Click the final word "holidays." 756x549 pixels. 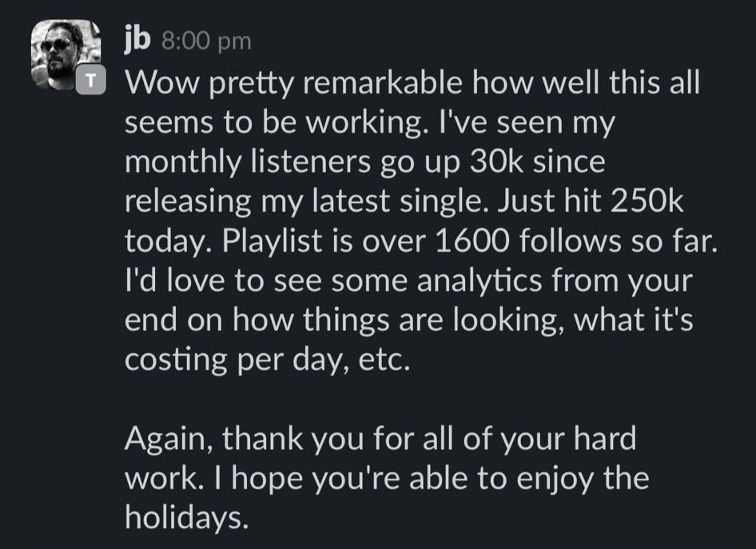click(186, 518)
